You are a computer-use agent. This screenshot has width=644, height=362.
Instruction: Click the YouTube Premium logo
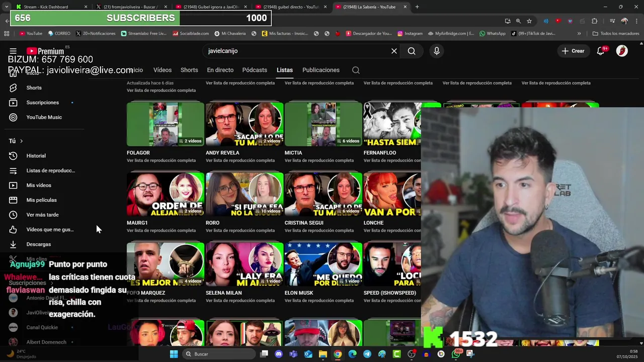(x=45, y=51)
